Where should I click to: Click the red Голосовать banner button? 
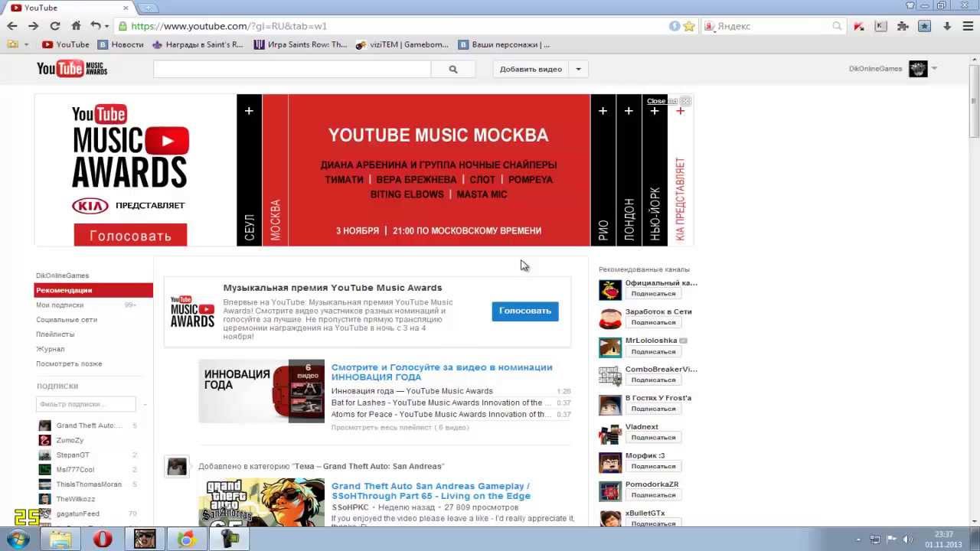point(130,235)
